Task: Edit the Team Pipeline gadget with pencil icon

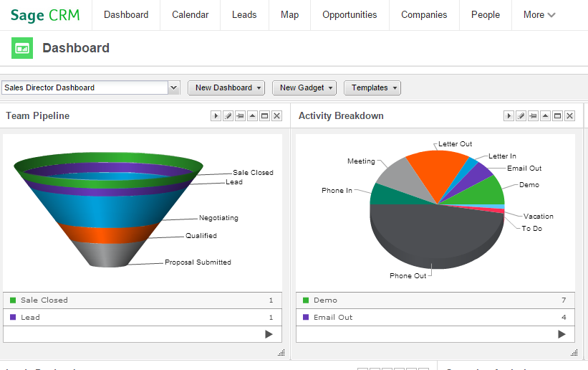Action: [x=228, y=116]
